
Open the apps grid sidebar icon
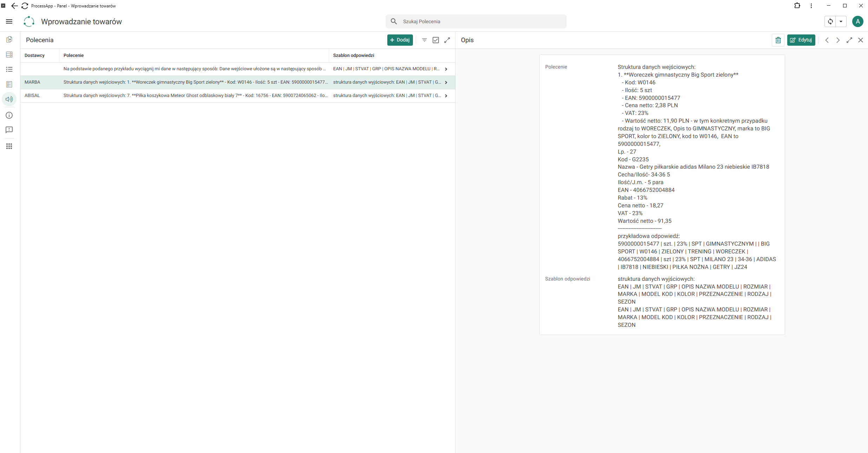point(9,146)
